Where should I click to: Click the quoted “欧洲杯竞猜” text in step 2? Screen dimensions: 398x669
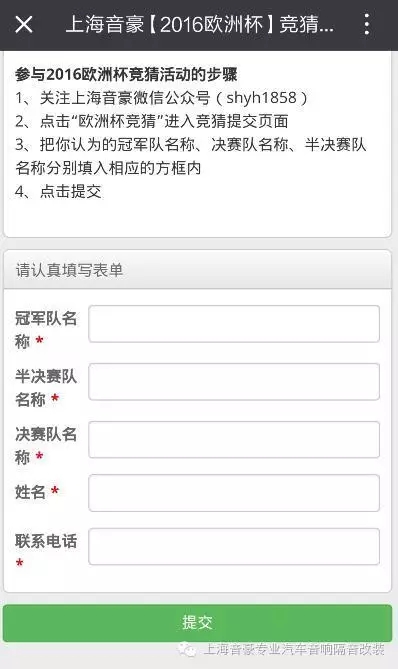[x=118, y=121]
